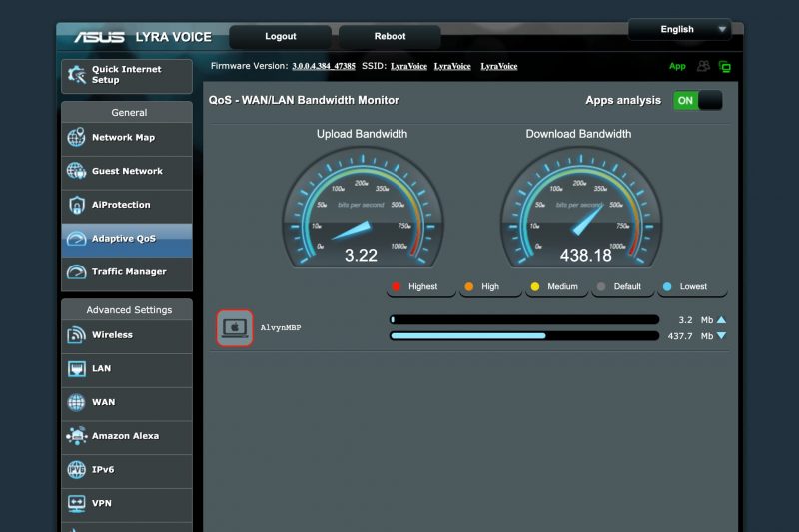Click the IPv6 icon
The image size is (799, 532).
coord(77,469)
